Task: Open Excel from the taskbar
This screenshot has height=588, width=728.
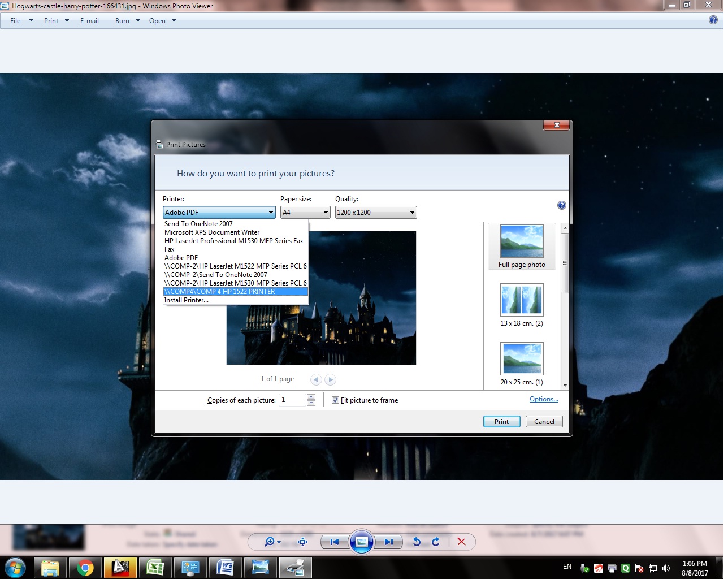Action: (x=155, y=568)
